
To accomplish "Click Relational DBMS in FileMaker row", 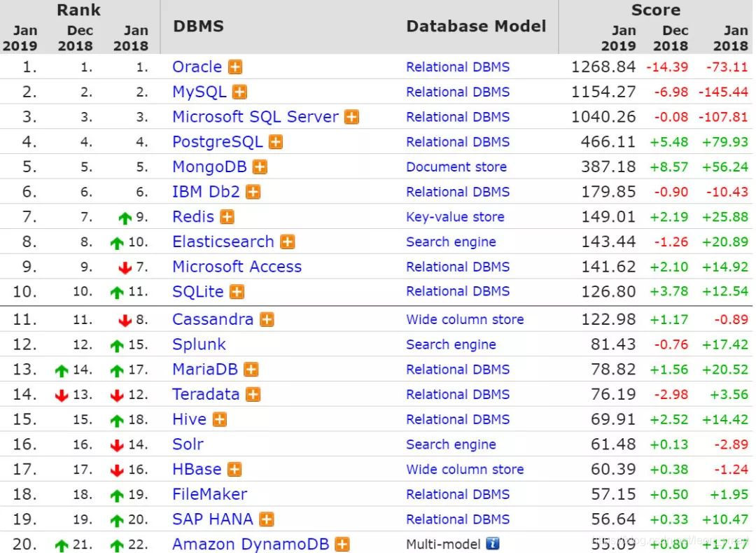I will pyautogui.click(x=458, y=495).
